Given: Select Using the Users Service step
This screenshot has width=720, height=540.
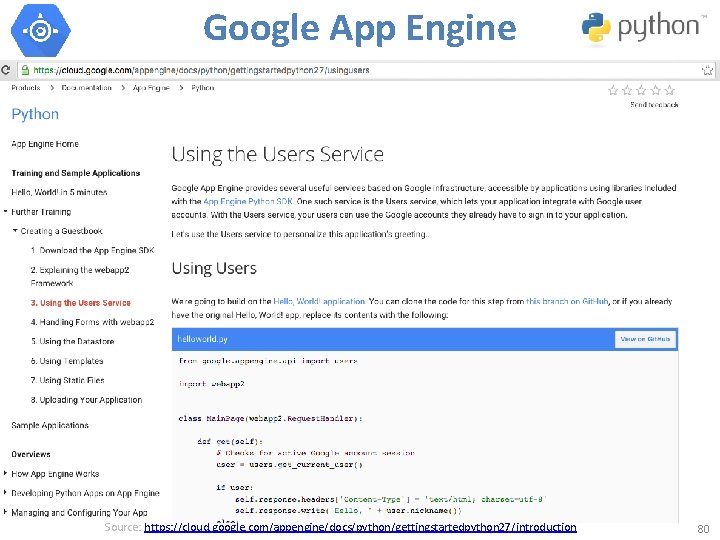Looking at the screenshot, I should pos(81,303).
